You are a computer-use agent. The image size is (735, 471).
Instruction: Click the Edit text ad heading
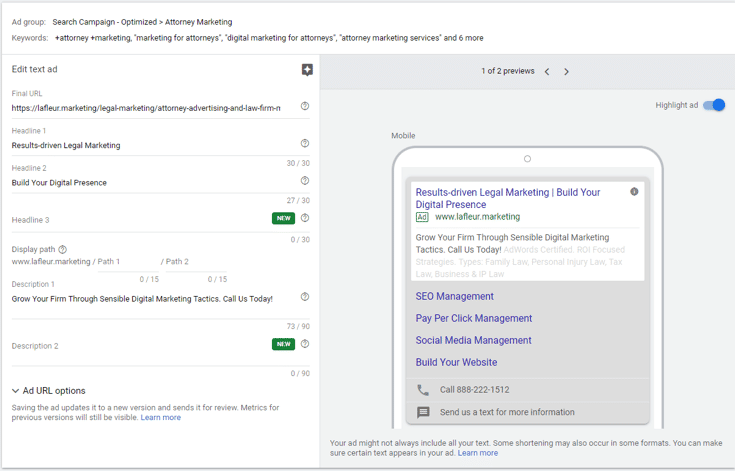click(34, 69)
